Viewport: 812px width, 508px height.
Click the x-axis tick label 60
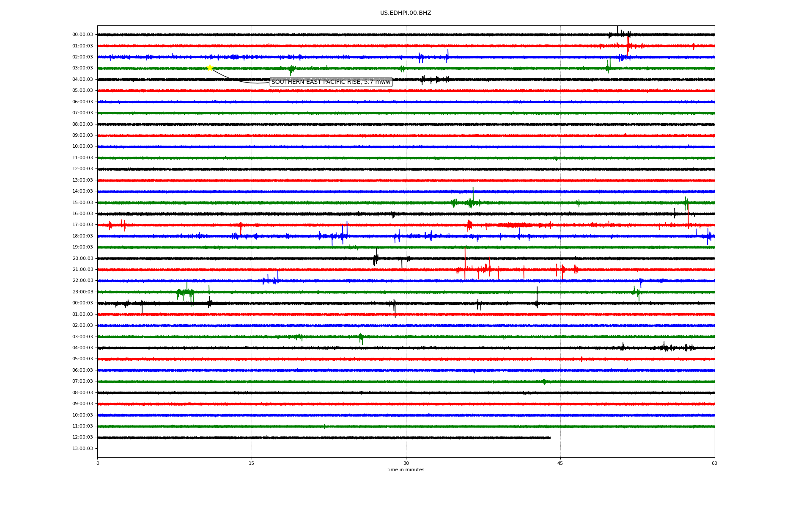pyautogui.click(x=714, y=463)
